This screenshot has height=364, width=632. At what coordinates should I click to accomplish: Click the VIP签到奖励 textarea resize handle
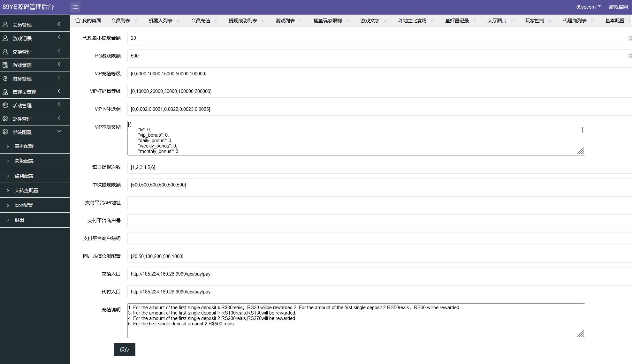point(581,151)
